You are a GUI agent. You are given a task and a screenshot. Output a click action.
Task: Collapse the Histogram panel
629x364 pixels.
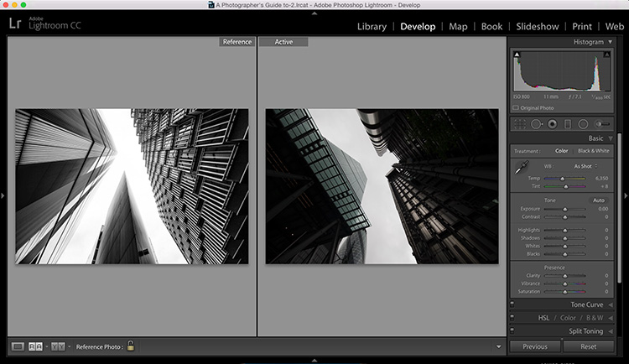(x=611, y=42)
